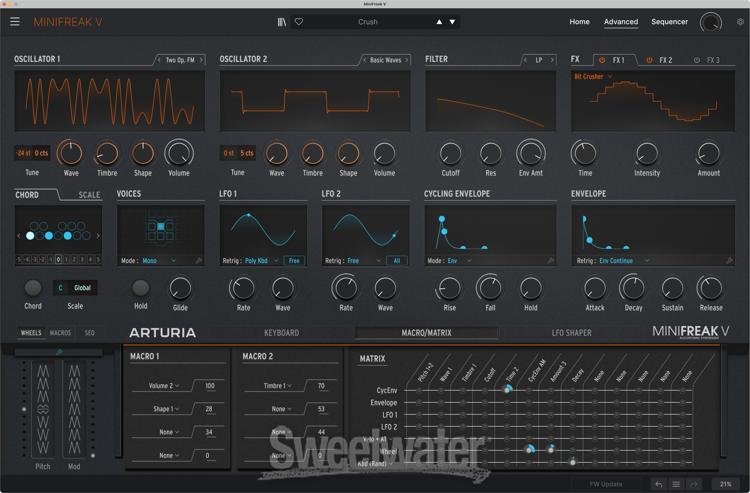This screenshot has height=493, width=750.
Task: Open the Bit Crusher effect type dropdown
Action: (593, 77)
